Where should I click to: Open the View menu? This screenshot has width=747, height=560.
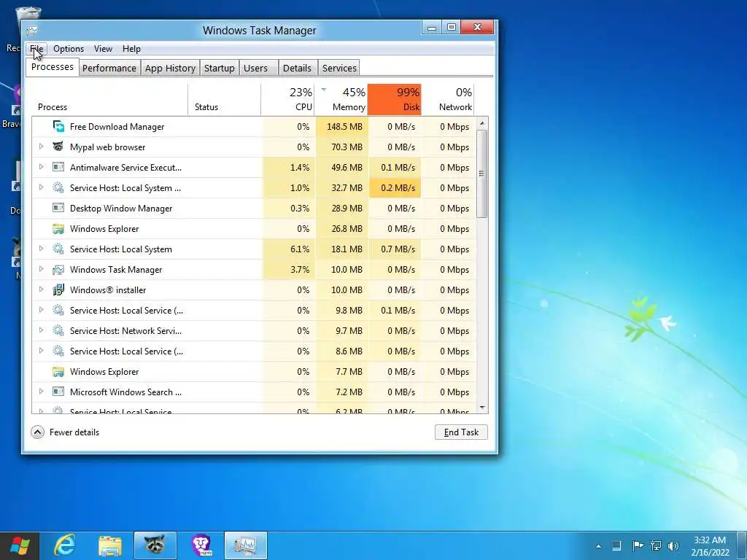coord(103,49)
